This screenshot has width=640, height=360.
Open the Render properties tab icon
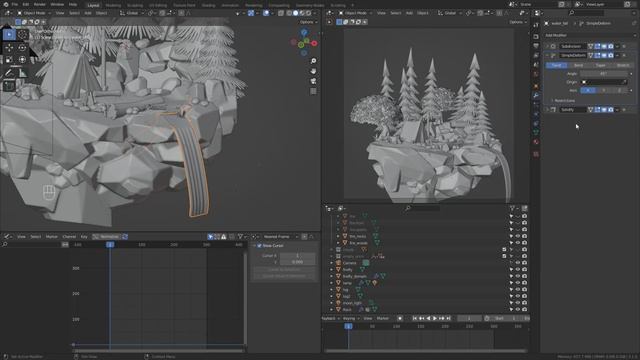(x=536, y=36)
